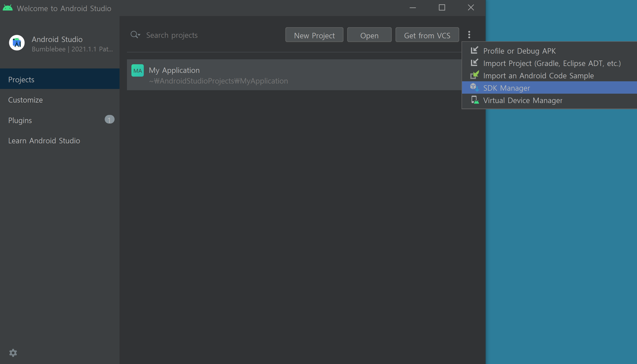Click the New Project button
The height and width of the screenshot is (364, 637).
pyautogui.click(x=314, y=35)
